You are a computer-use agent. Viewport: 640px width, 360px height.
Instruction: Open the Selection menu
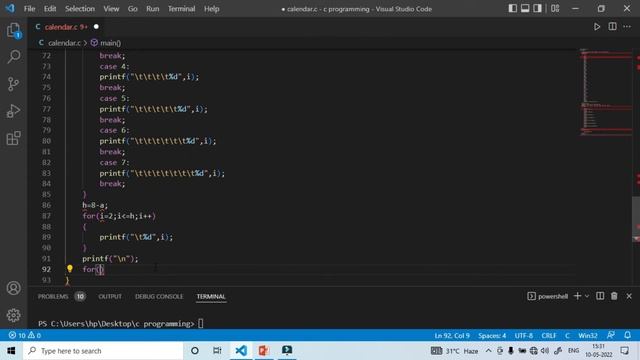click(x=80, y=9)
